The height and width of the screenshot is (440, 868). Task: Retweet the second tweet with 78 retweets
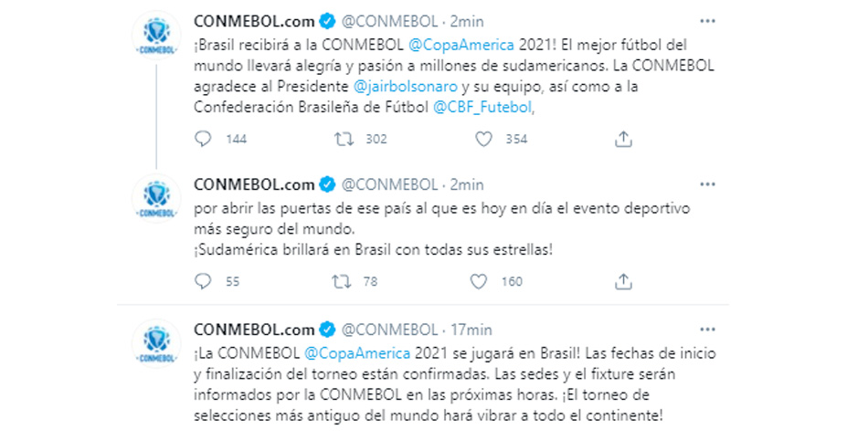[x=344, y=281]
